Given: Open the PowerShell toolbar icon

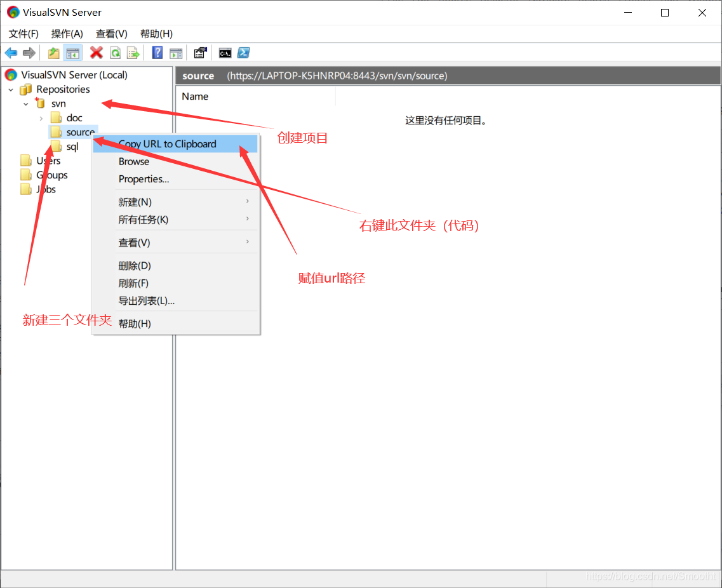Looking at the screenshot, I should point(244,53).
